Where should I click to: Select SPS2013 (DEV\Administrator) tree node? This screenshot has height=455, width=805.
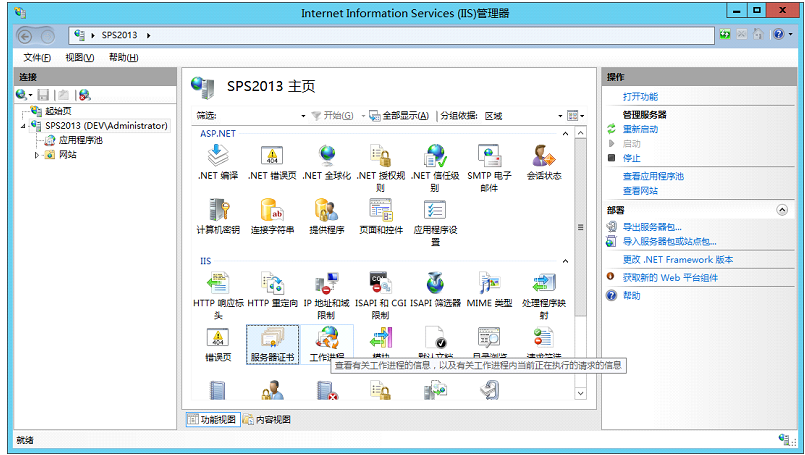tap(106, 126)
